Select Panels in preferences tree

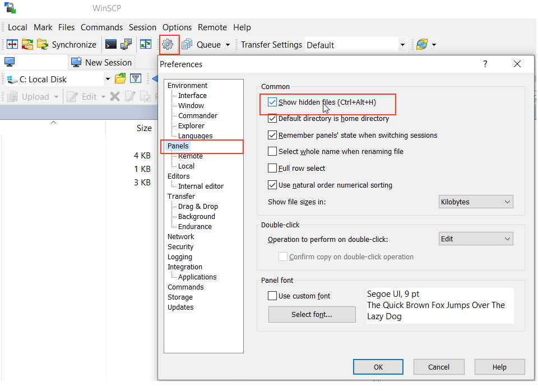coord(178,146)
